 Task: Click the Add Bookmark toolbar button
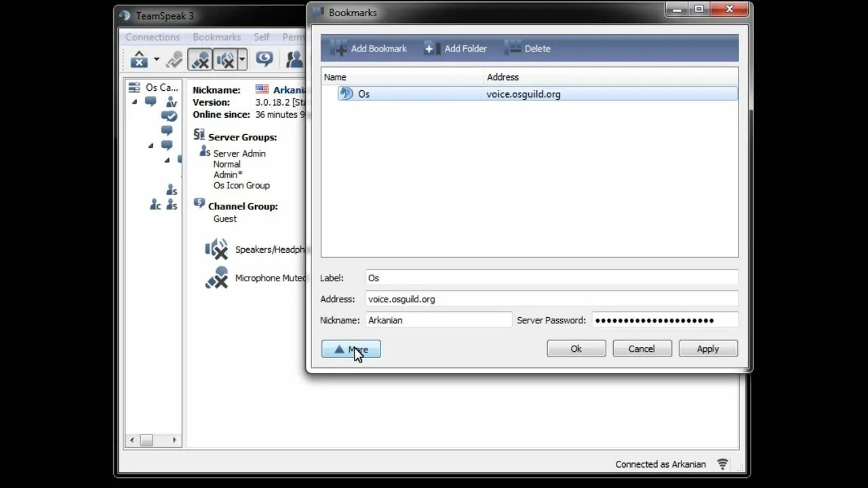[369, 48]
